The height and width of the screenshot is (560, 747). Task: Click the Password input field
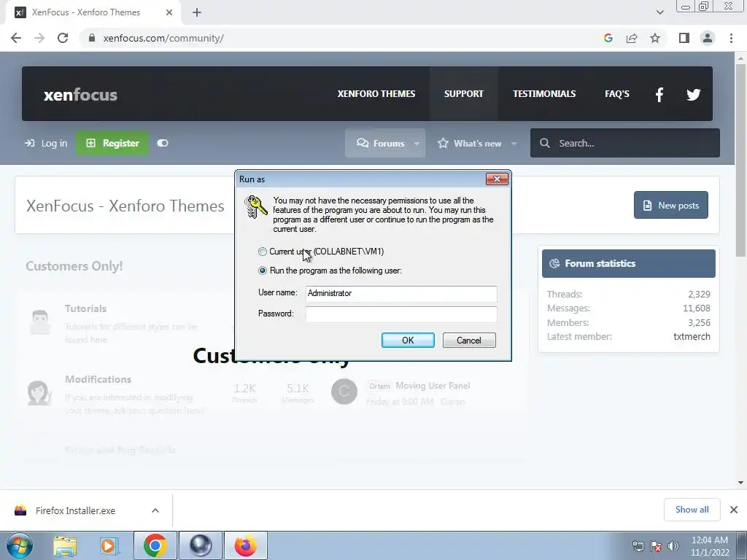pyautogui.click(x=401, y=314)
